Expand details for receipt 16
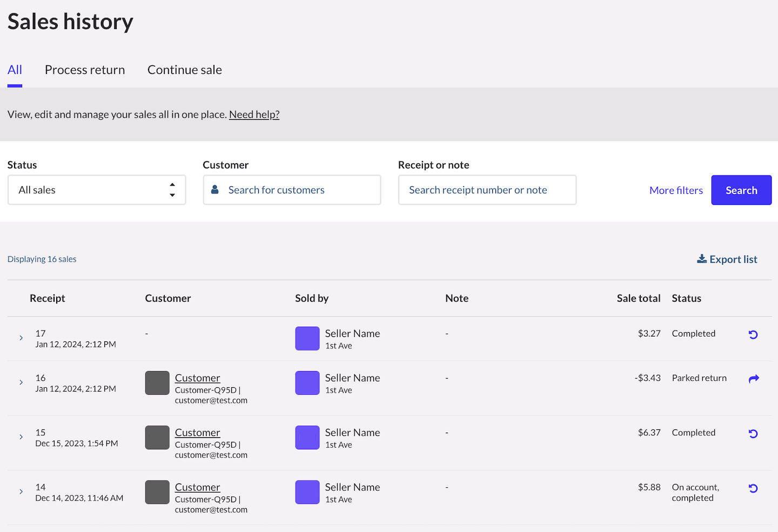The height and width of the screenshot is (532, 778). pyautogui.click(x=21, y=382)
